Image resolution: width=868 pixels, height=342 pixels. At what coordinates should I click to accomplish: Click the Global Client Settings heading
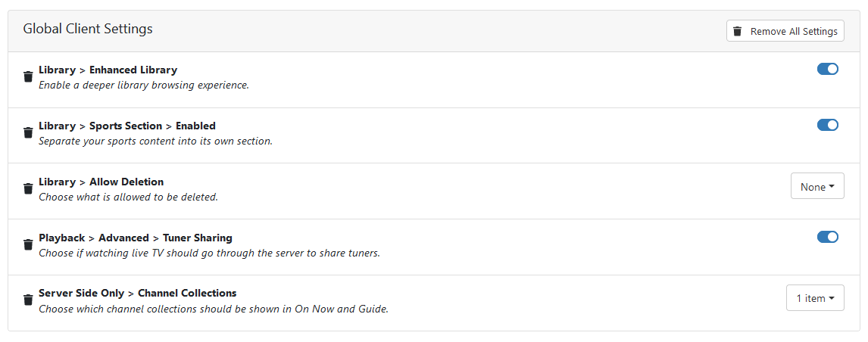click(88, 29)
